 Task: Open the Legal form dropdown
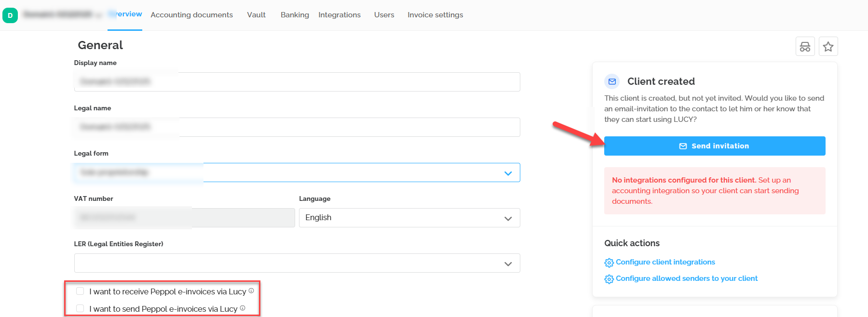pos(297,172)
